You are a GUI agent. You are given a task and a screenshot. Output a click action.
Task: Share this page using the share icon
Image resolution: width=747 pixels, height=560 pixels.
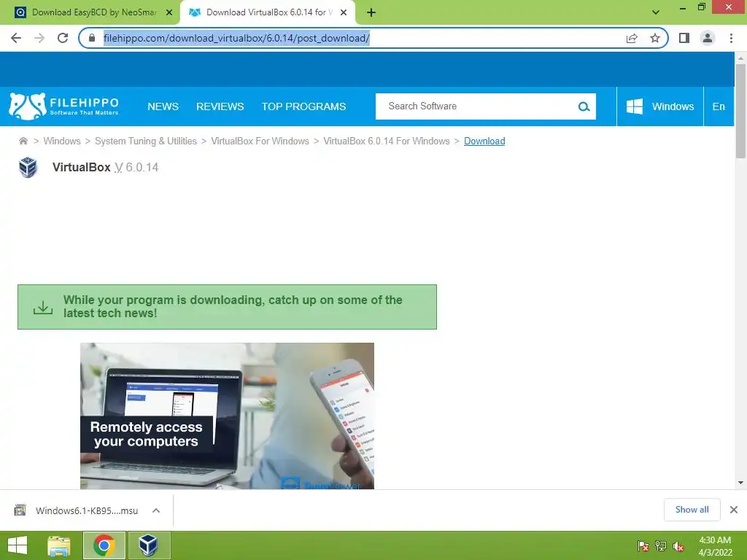pos(632,38)
